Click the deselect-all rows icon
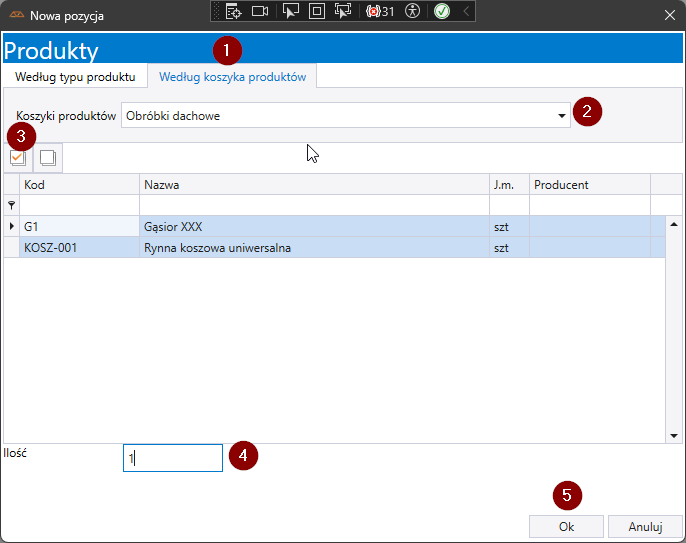The image size is (686, 543). 47,158
